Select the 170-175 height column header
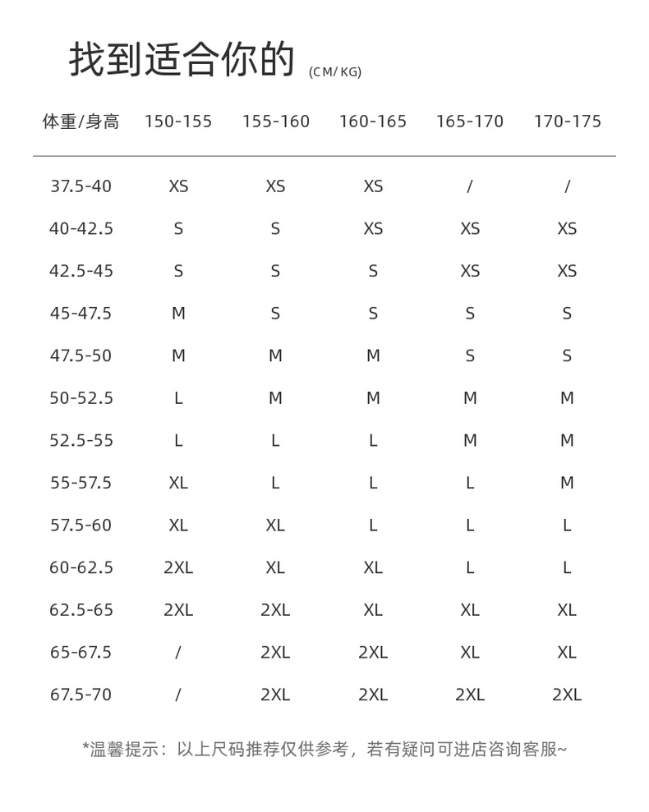This screenshot has width=649, height=812. click(x=567, y=122)
